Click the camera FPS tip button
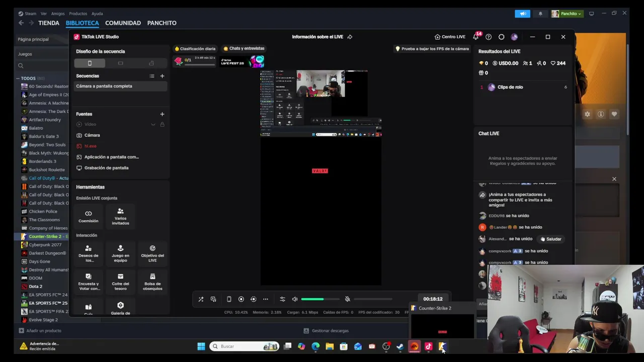Image resolution: width=644 pixels, height=362 pixels. click(x=432, y=49)
